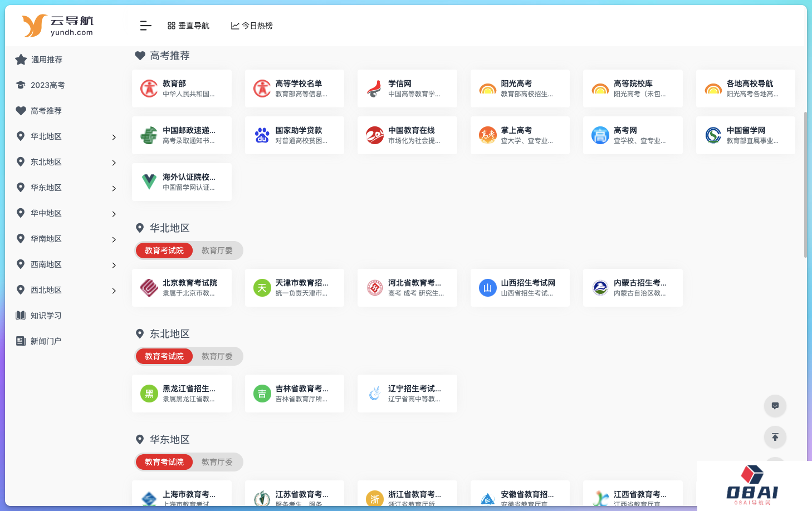Click the newspaper icon beside 新闻门户
Image resolution: width=812 pixels, height=511 pixels.
click(21, 341)
